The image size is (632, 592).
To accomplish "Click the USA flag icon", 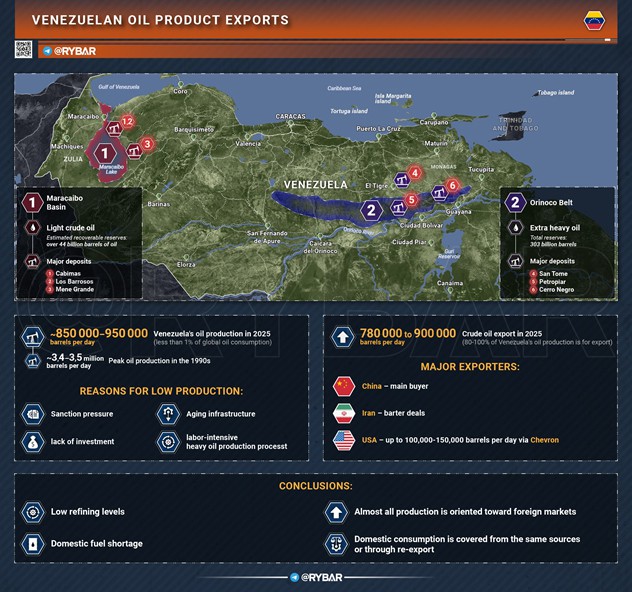I will click(344, 440).
